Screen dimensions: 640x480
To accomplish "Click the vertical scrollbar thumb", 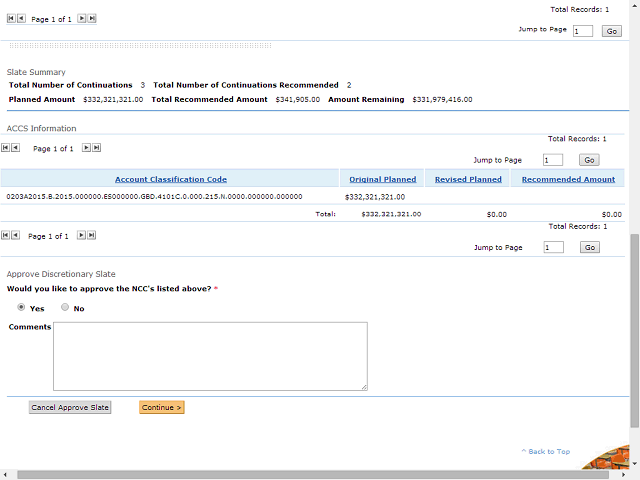I will [635, 331].
